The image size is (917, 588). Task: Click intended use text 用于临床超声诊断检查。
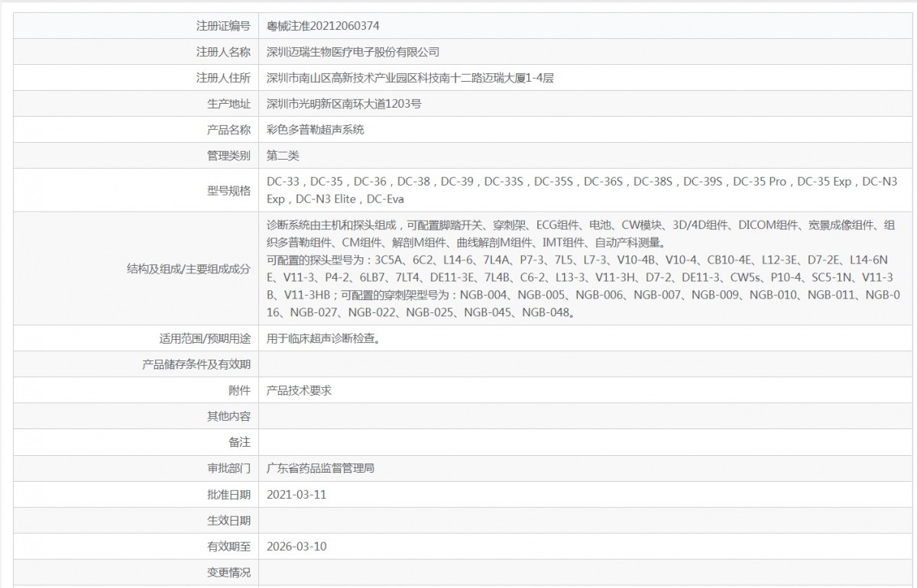(324, 338)
